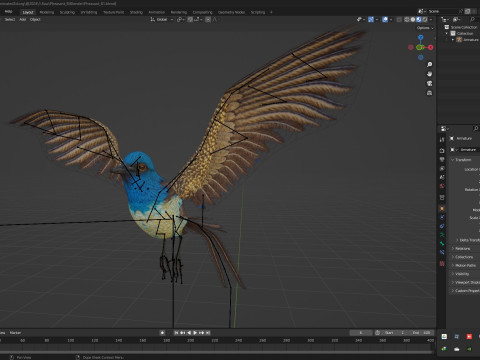Jump to the timeline start frame

(x=176, y=333)
